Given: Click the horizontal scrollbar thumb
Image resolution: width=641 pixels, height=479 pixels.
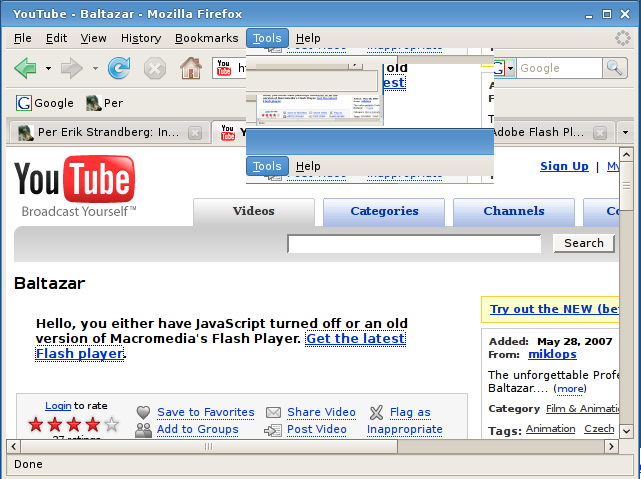Looking at the screenshot, I should coord(209,446).
